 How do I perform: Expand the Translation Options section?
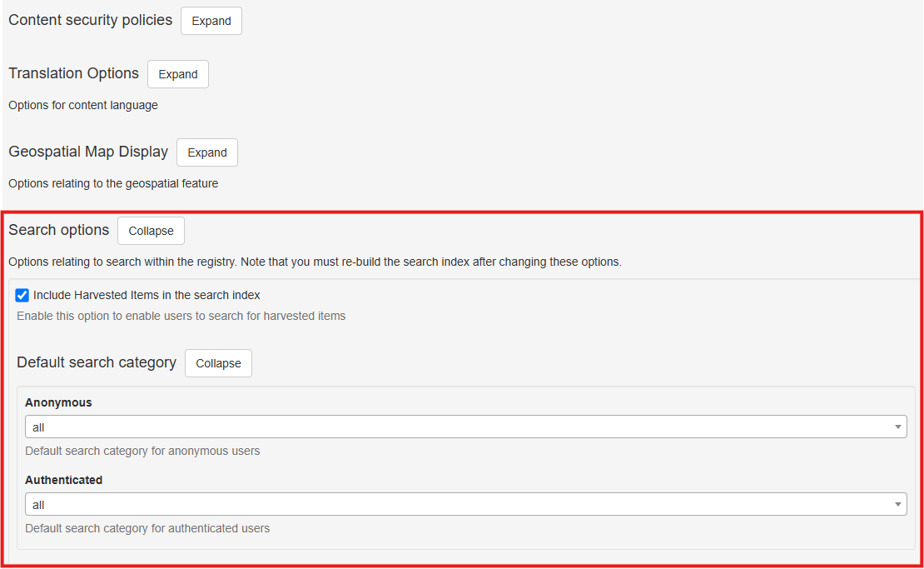[177, 74]
